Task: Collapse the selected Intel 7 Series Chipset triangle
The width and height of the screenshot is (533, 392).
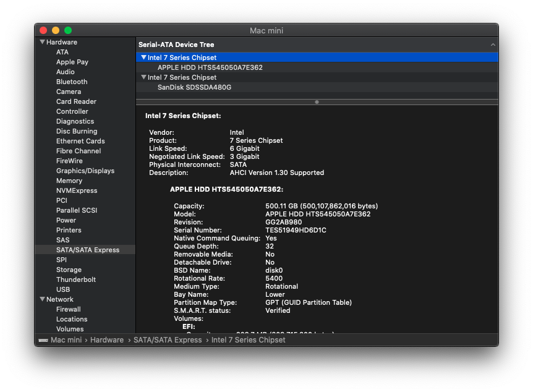Action: (x=144, y=58)
